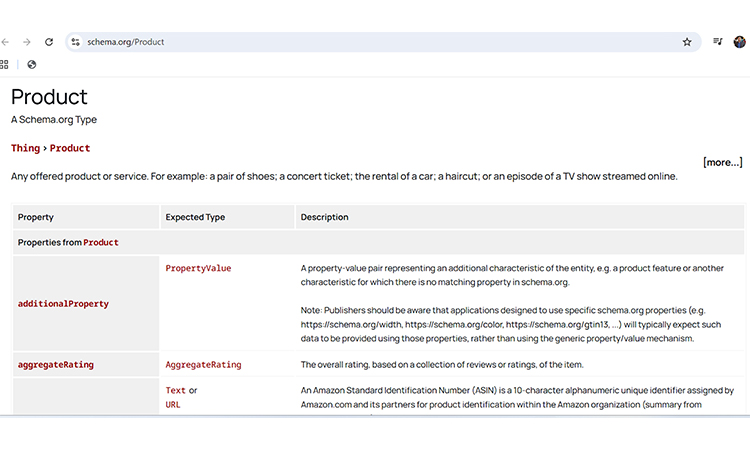Click the browser forward arrow

pos(27,42)
